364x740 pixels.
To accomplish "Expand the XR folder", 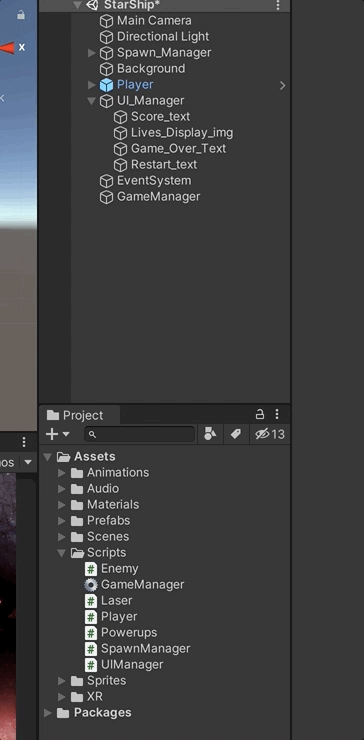I will pyautogui.click(x=62, y=697).
